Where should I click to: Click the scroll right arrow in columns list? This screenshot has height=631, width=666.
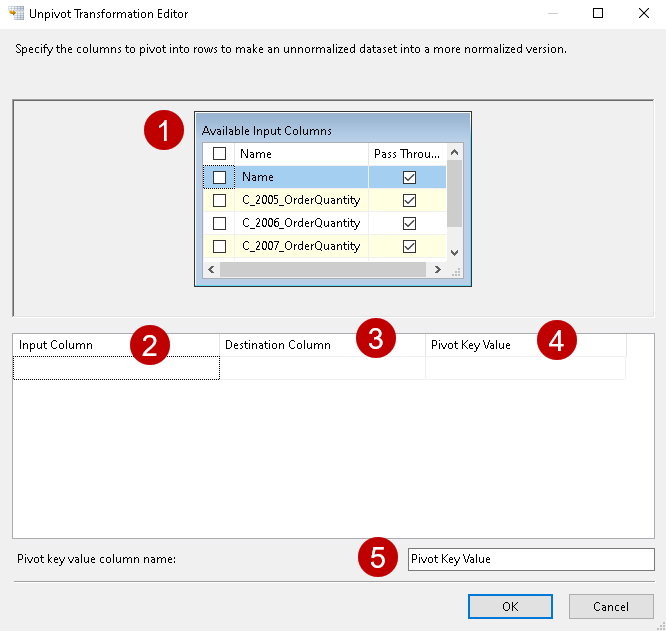(437, 269)
